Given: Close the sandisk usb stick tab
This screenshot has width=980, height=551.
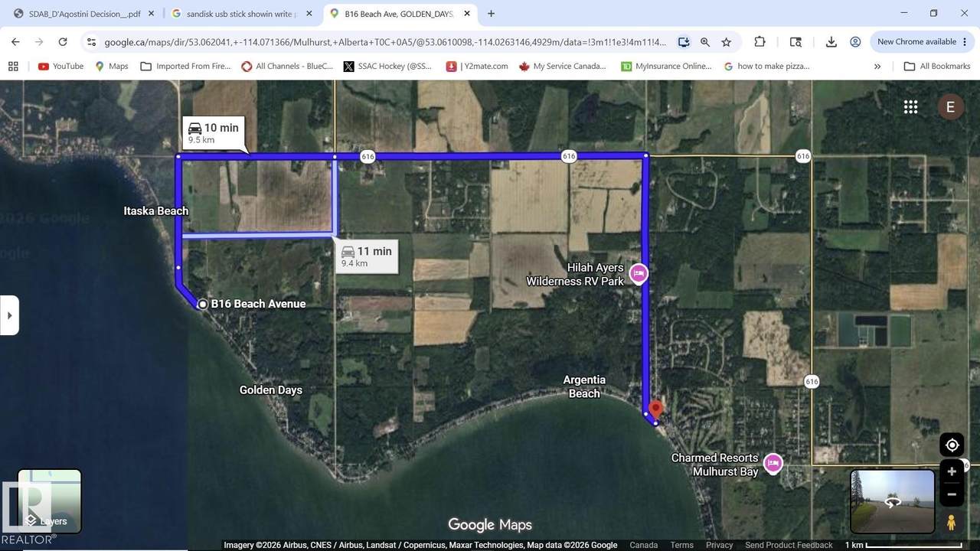Looking at the screenshot, I should (309, 14).
